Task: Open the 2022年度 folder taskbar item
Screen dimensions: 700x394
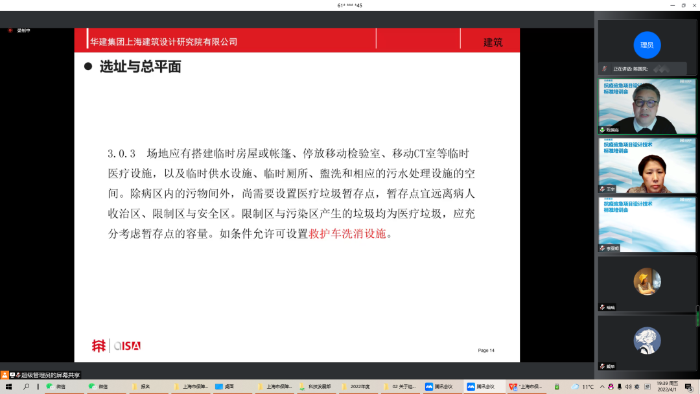Action: pyautogui.click(x=358, y=387)
